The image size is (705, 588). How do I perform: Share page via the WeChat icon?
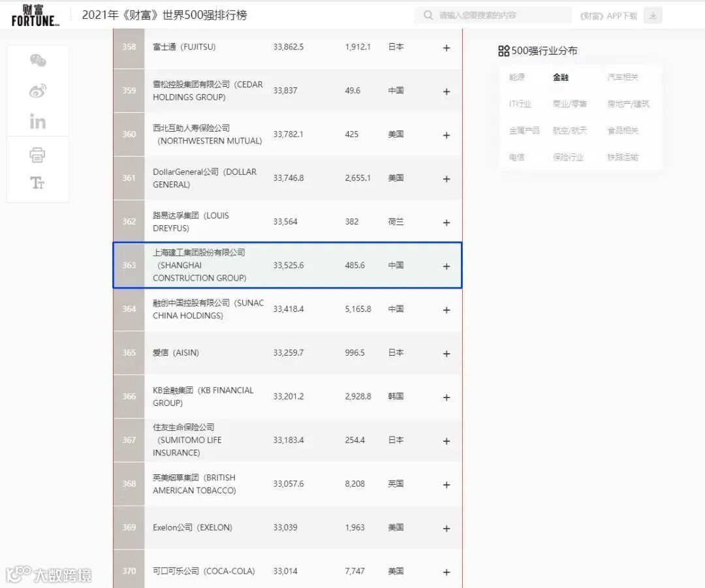(38, 60)
